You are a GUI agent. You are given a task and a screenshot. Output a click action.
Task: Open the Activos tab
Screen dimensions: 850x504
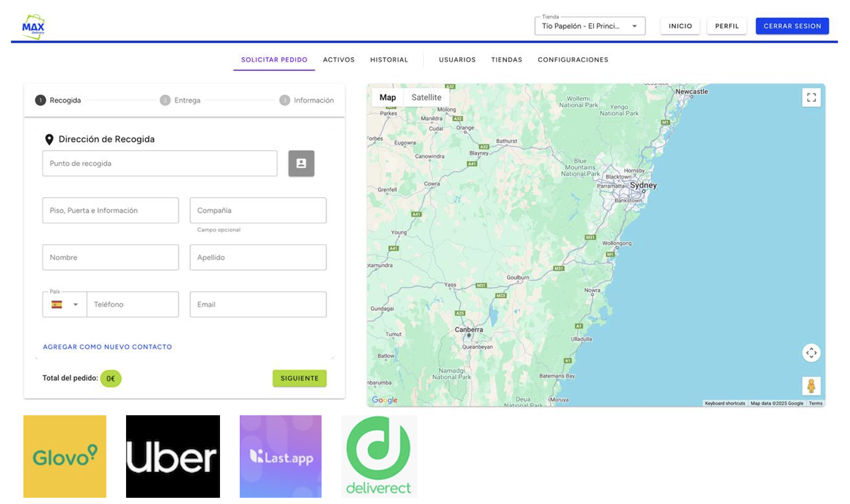(338, 60)
